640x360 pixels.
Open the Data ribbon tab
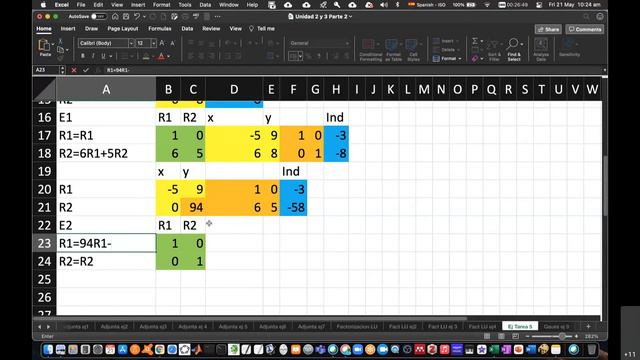coord(187,29)
